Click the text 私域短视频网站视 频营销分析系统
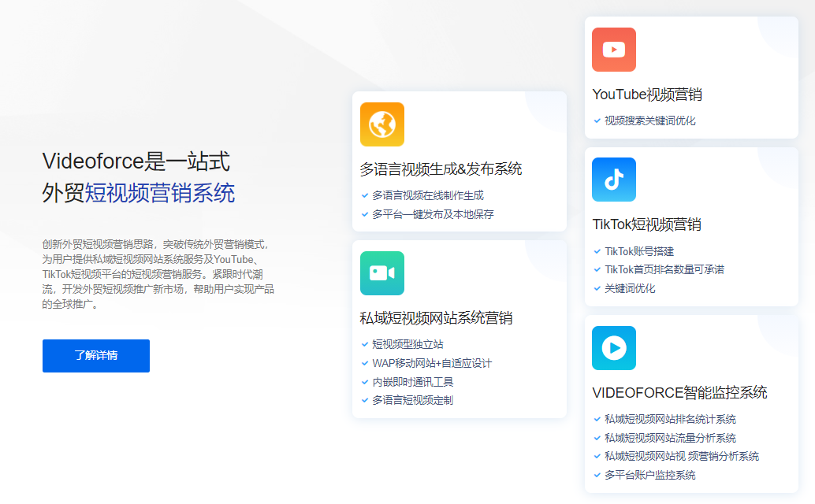Screen dimensions: 815x504 (x=682, y=456)
